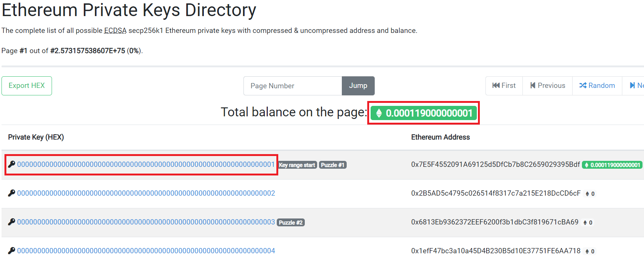The image size is (644, 257).
Task: Click the total page balance badge
Action: pyautogui.click(x=424, y=113)
